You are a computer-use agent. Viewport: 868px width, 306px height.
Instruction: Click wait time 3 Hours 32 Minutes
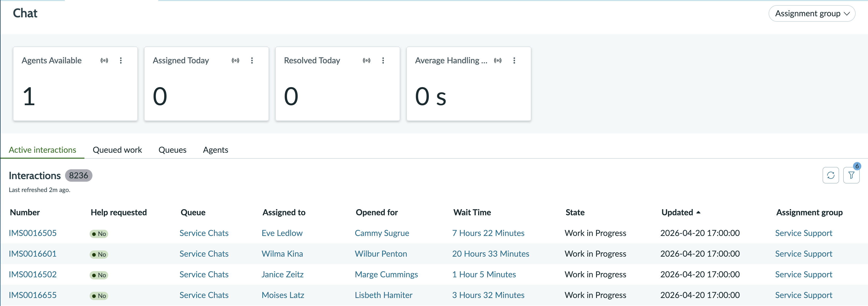(488, 295)
